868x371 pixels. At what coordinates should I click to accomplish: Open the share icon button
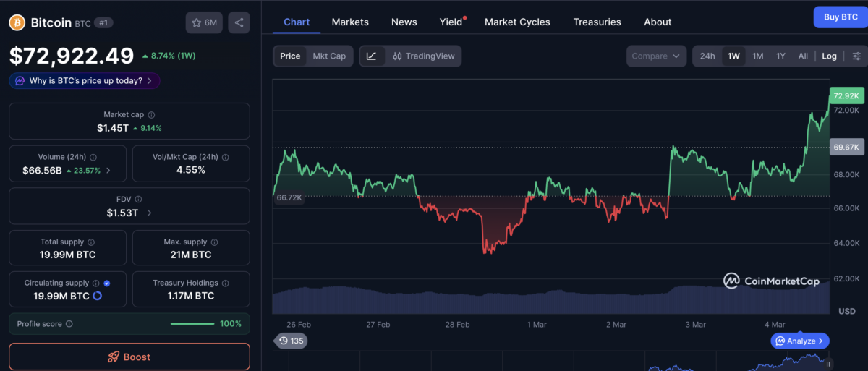coord(239,22)
